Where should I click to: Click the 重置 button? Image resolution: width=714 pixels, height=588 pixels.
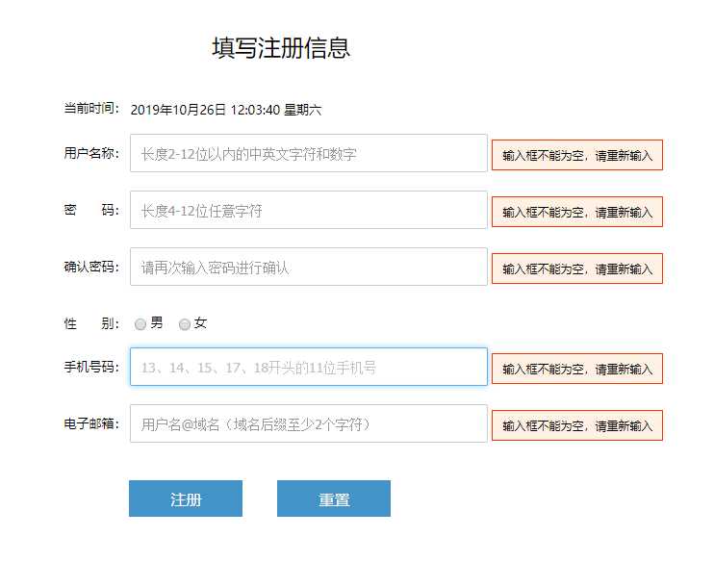333,499
